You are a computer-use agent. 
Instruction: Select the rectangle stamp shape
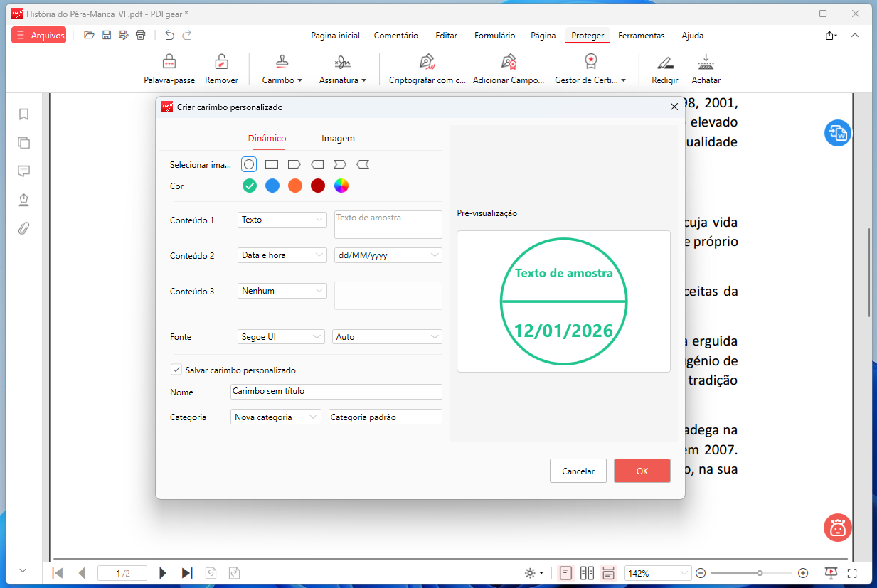click(271, 164)
